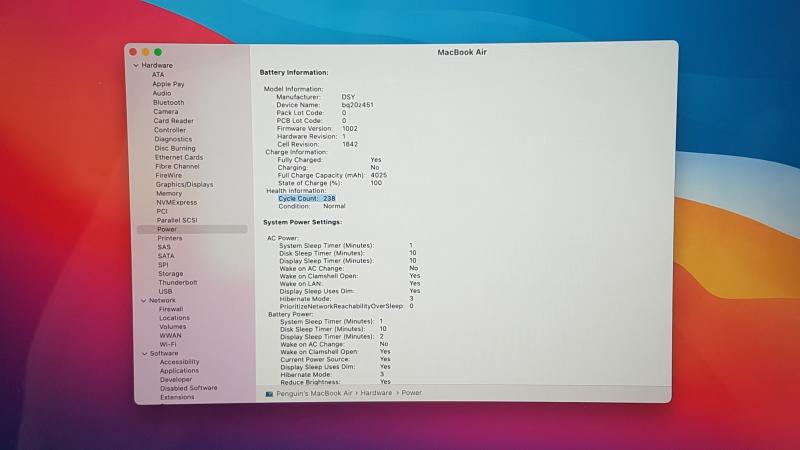Screen dimensions: 800x450
Task: Collapse the Network section chevron
Action: point(143,301)
